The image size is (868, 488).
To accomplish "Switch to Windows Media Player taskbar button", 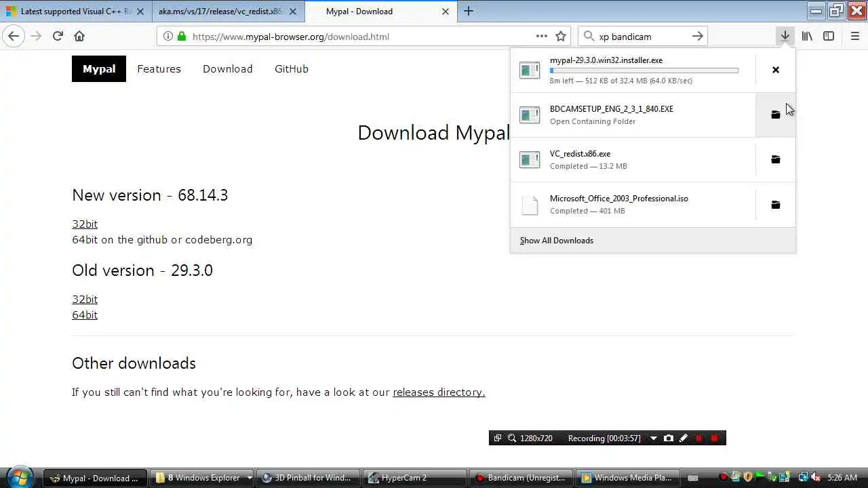I will [627, 478].
